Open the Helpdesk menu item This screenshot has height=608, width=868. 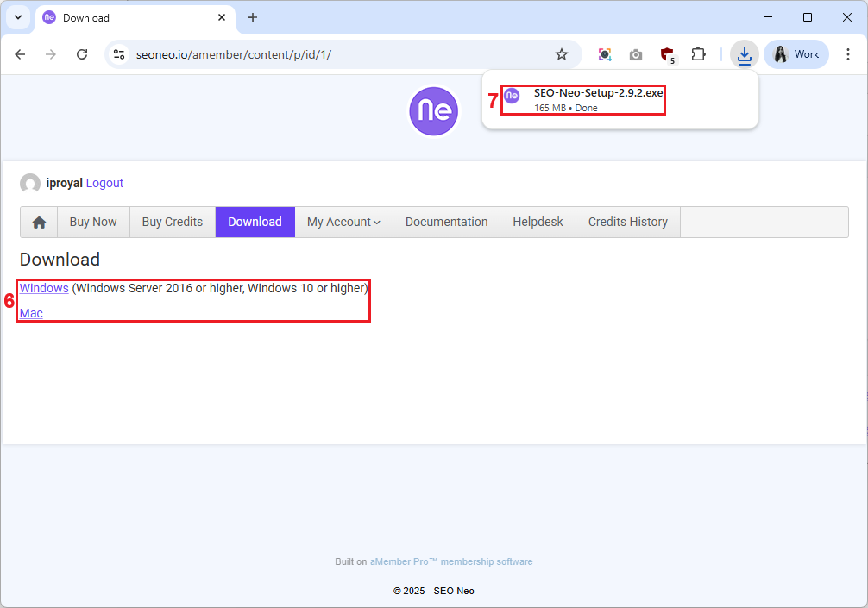pyautogui.click(x=538, y=222)
